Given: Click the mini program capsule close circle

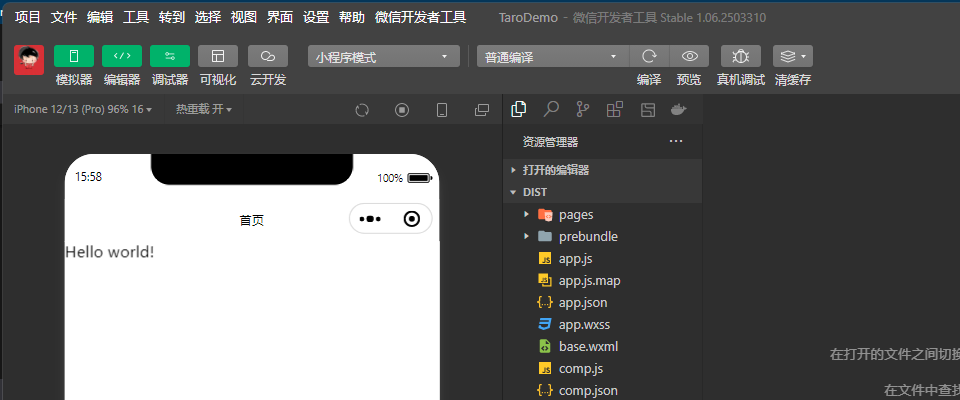Looking at the screenshot, I should [x=412, y=219].
